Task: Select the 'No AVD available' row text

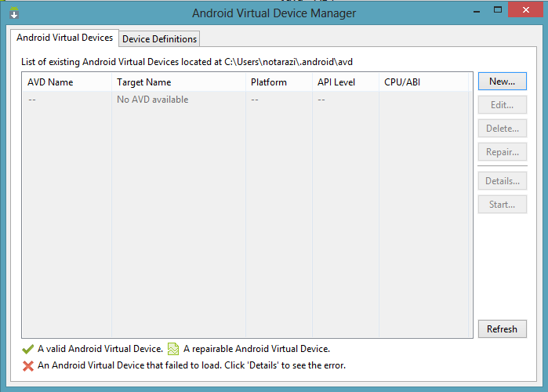Action: coord(153,100)
